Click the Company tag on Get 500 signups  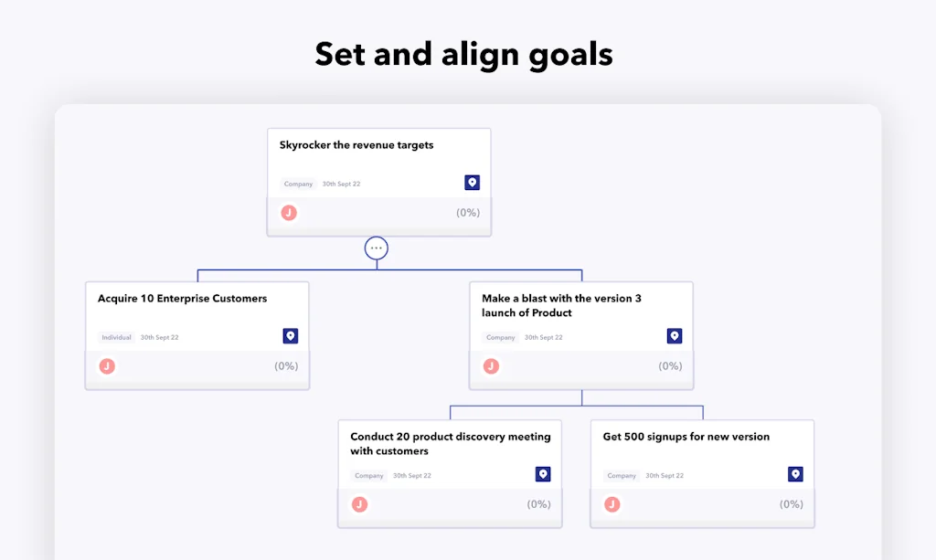pyautogui.click(x=622, y=475)
